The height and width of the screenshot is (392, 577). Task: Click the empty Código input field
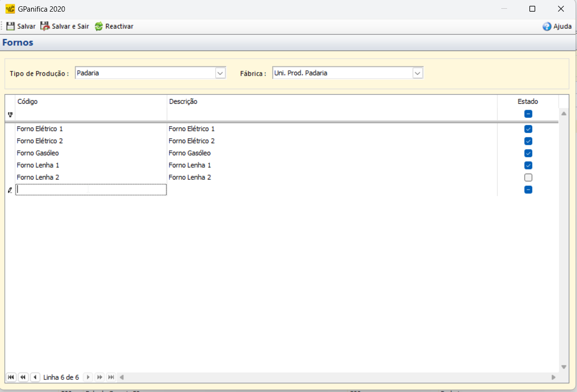coord(91,190)
